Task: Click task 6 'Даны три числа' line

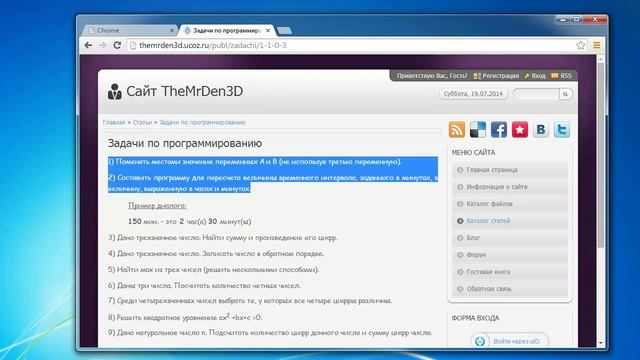Action: click(x=204, y=285)
